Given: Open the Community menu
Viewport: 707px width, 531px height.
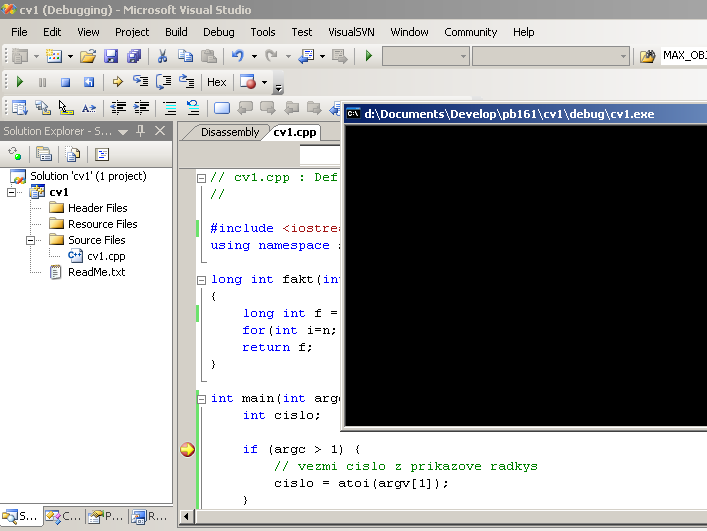Looking at the screenshot, I should pos(470,32).
